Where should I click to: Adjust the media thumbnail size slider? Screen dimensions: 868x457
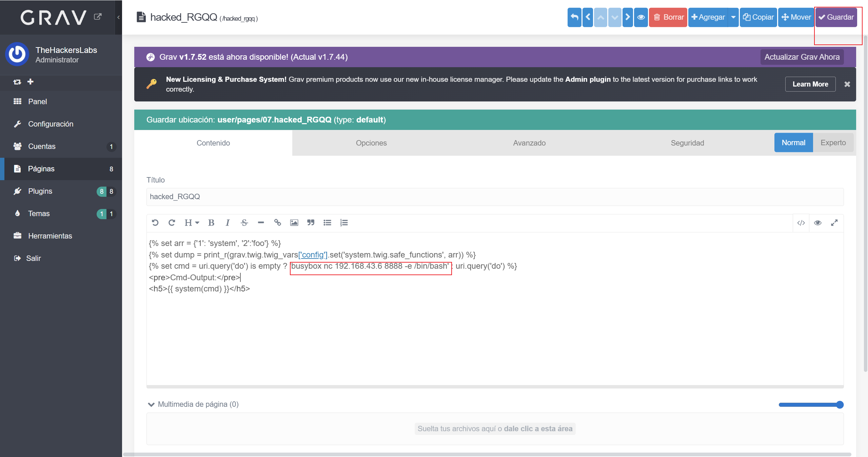pos(811,404)
